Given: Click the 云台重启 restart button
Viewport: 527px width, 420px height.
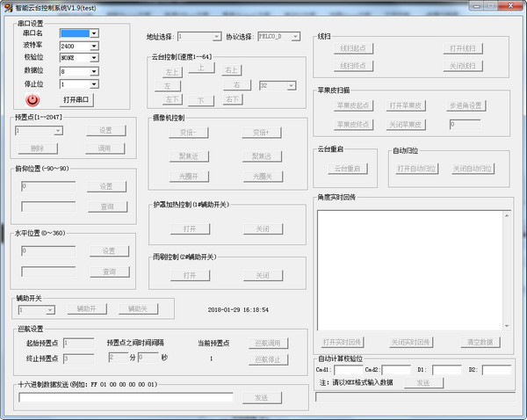Looking at the screenshot, I should [x=350, y=169].
